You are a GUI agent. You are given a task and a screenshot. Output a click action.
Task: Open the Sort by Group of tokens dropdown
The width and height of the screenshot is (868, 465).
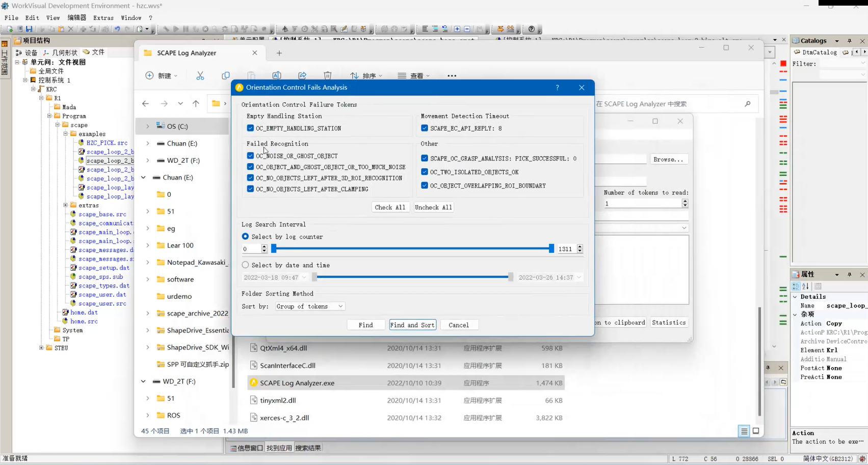310,306
